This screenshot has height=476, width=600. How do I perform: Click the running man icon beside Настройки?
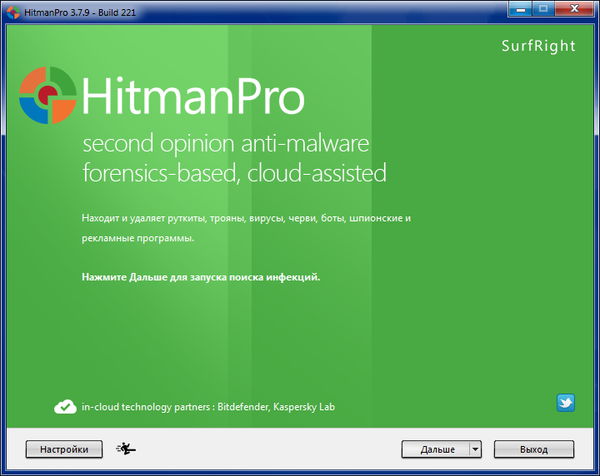click(126, 449)
